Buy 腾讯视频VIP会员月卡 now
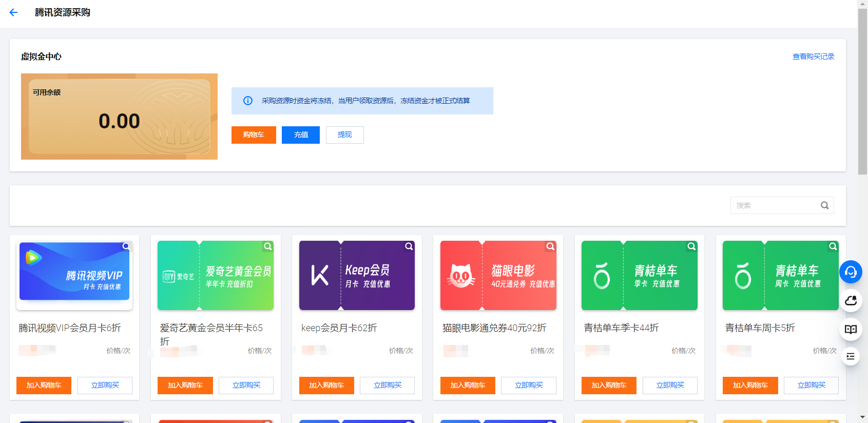 [105, 386]
